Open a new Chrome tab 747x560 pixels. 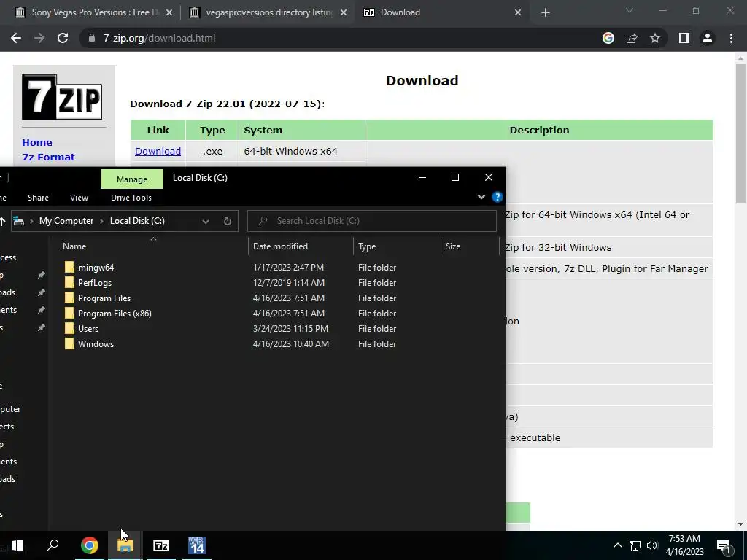click(x=546, y=13)
